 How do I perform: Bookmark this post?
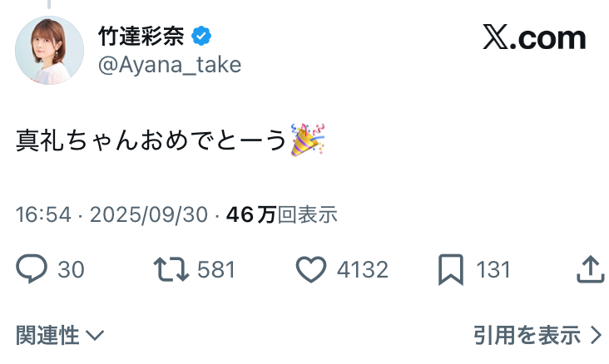[x=450, y=268]
